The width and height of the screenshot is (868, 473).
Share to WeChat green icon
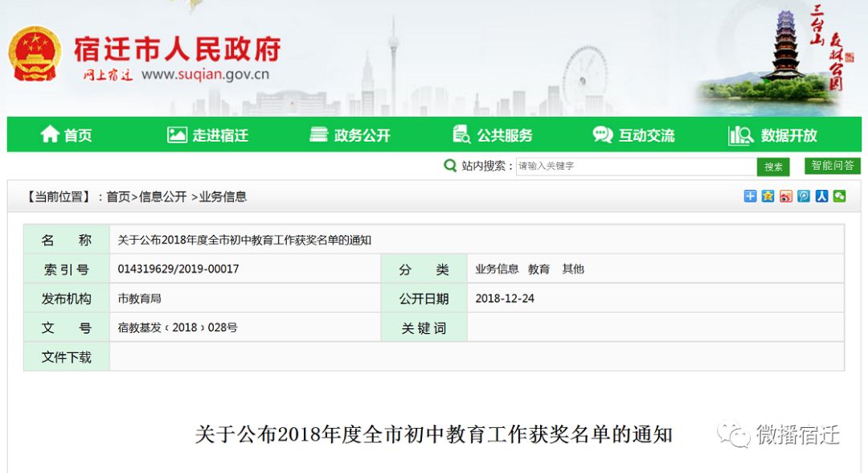pyautogui.click(x=840, y=196)
